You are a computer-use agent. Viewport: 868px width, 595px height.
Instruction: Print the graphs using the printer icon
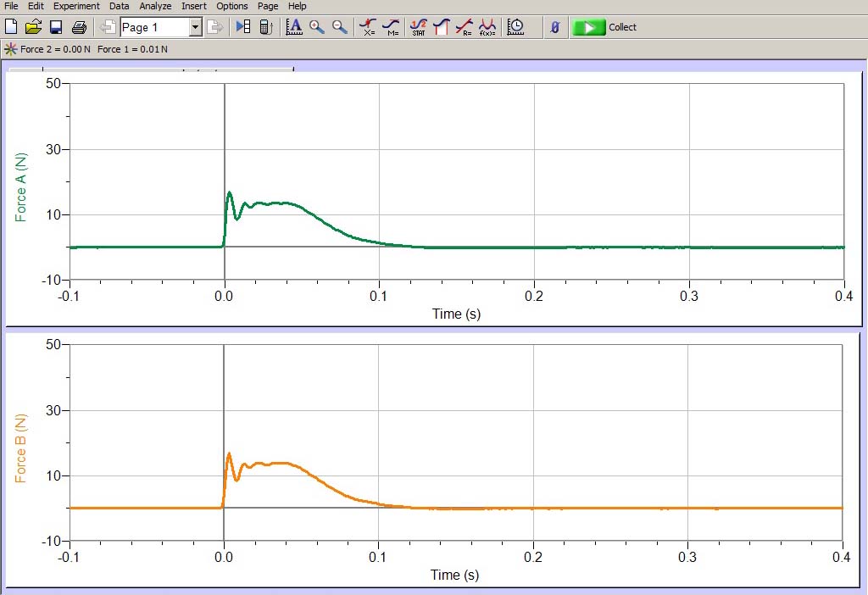(79, 27)
